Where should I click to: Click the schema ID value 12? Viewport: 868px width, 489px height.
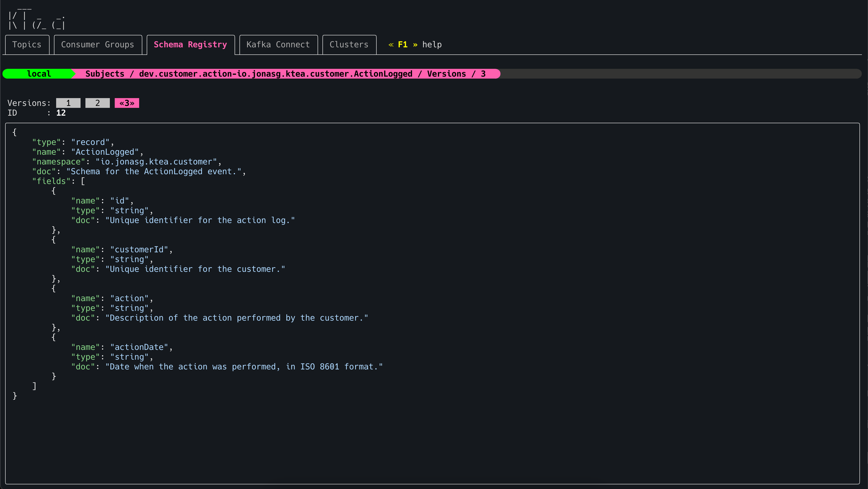[61, 113]
